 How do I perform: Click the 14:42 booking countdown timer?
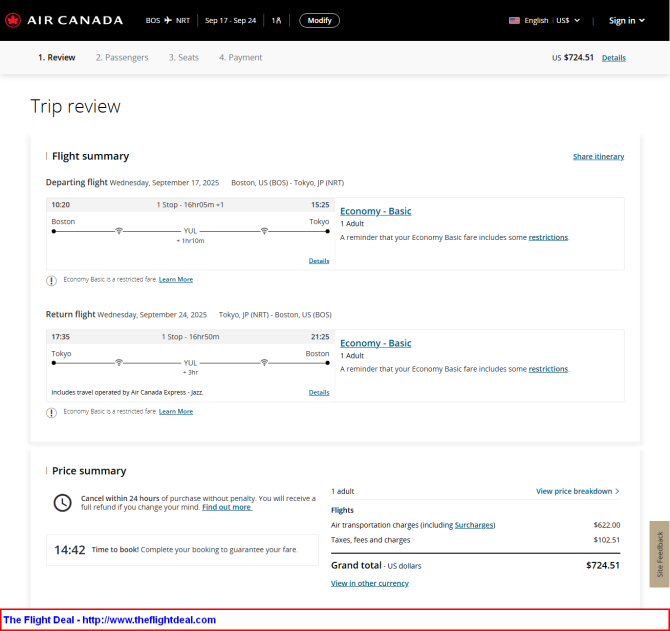pos(70,550)
